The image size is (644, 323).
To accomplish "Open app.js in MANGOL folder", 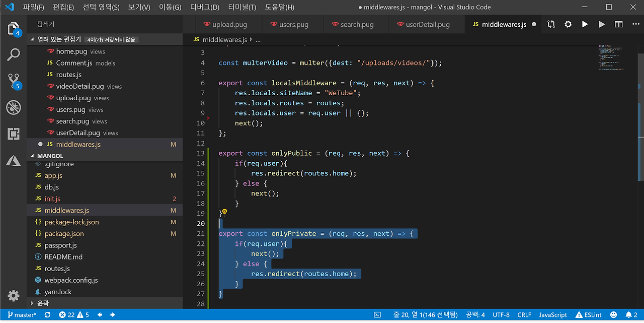I will pos(105,175).
